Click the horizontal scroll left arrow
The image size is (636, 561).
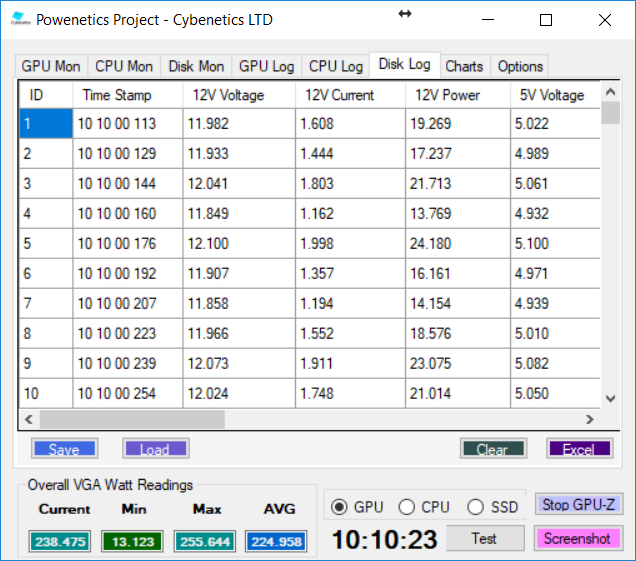[x=29, y=419]
